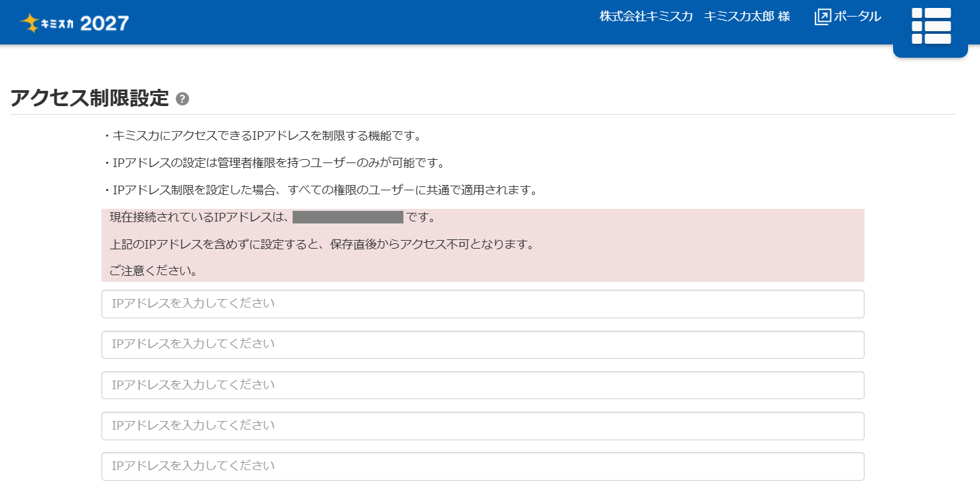Click the grey masked IP address box
This screenshot has width=980, height=488.
348,217
